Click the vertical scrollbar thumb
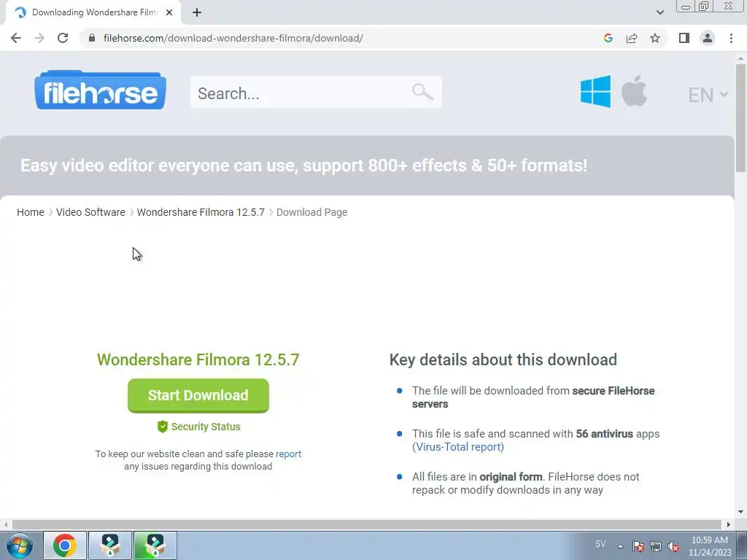 tap(740, 117)
